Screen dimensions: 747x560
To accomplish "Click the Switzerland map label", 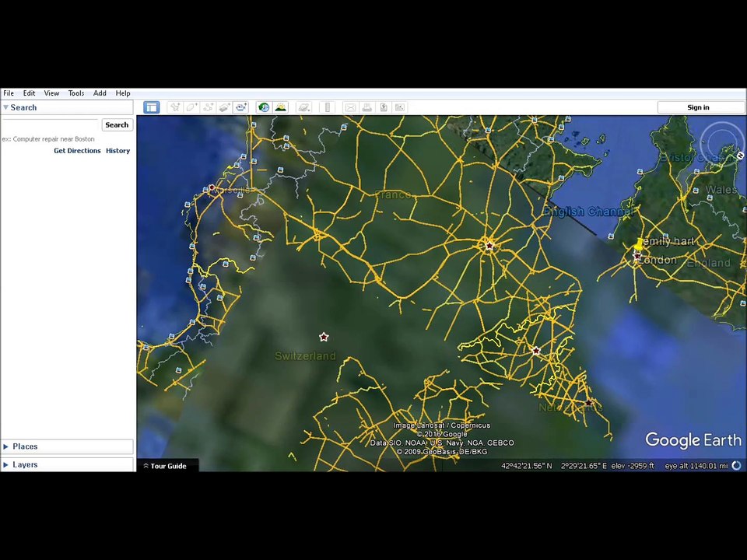I will pyautogui.click(x=305, y=355).
